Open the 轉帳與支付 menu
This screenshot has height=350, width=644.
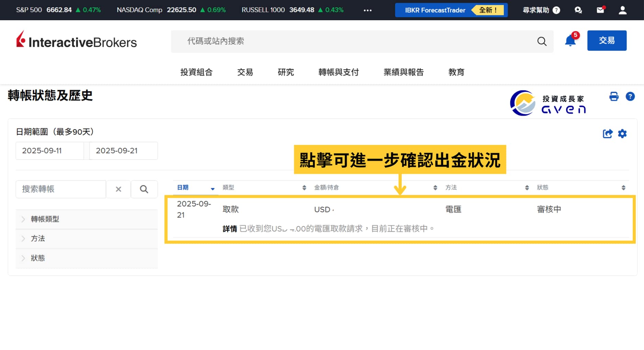(338, 72)
